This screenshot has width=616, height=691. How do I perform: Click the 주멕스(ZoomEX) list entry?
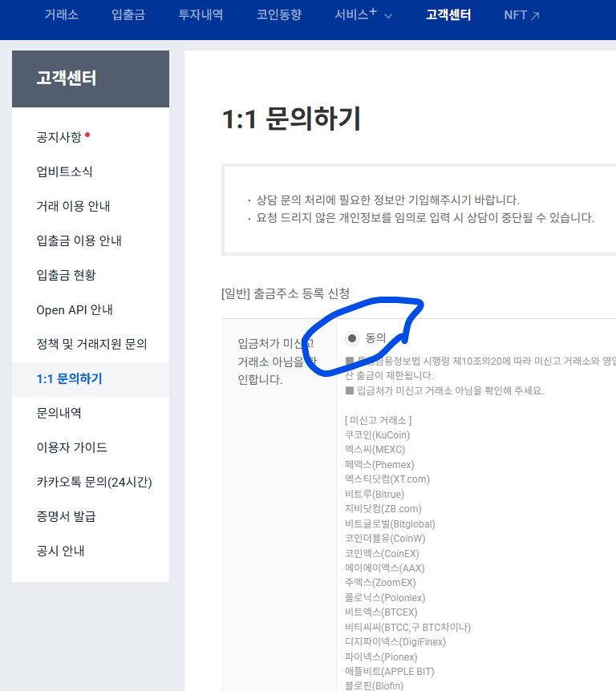pos(380,583)
